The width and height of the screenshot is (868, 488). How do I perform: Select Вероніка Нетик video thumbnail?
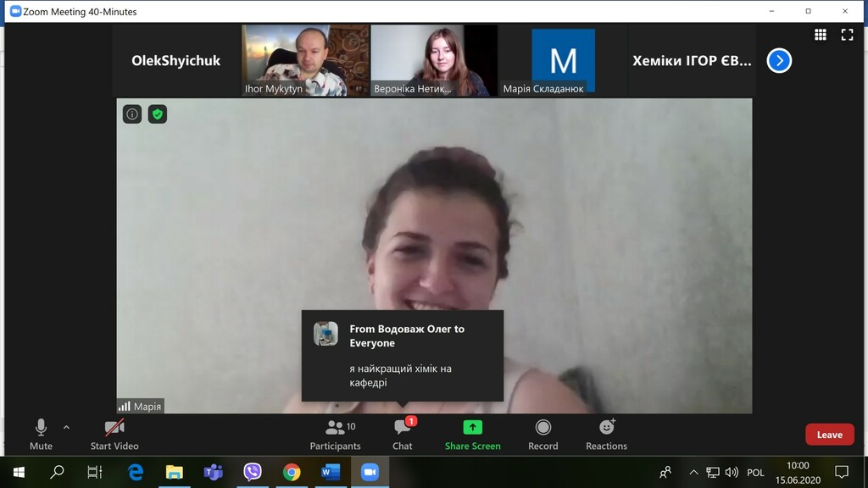click(433, 59)
